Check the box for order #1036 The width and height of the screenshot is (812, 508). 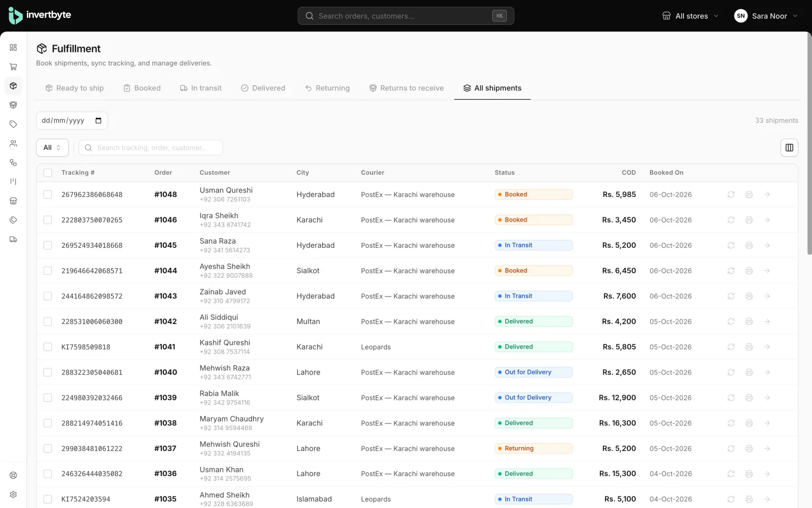click(x=48, y=474)
